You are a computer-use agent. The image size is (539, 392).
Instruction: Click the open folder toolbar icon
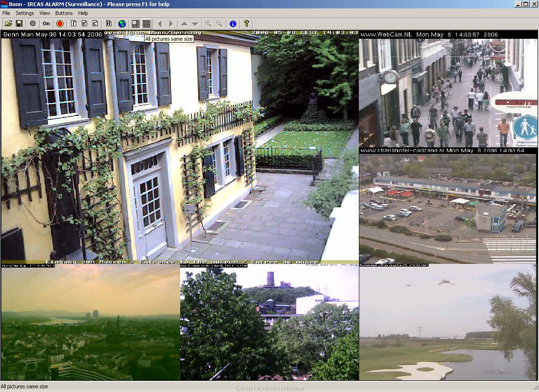[x=8, y=23]
